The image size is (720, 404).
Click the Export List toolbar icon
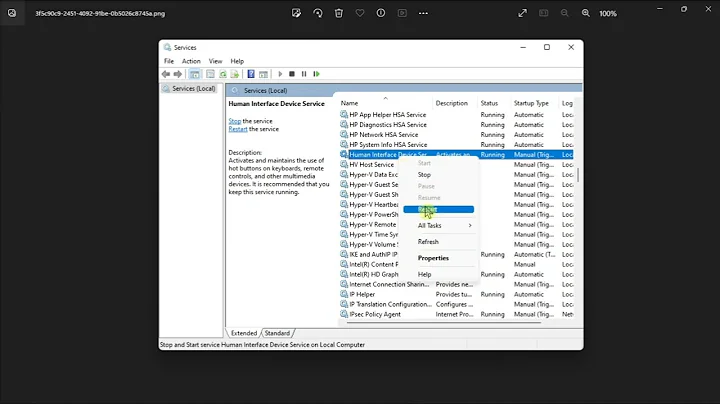(x=235, y=74)
